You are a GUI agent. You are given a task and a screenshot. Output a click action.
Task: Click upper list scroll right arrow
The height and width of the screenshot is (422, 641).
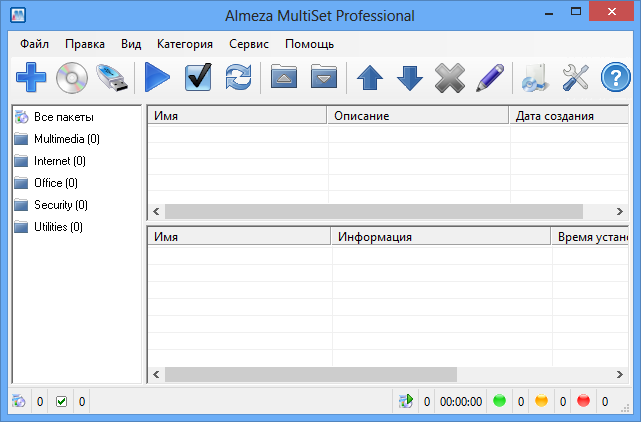(620, 211)
